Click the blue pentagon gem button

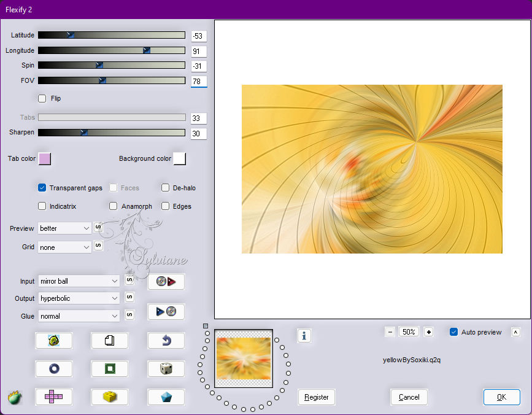[x=166, y=397]
